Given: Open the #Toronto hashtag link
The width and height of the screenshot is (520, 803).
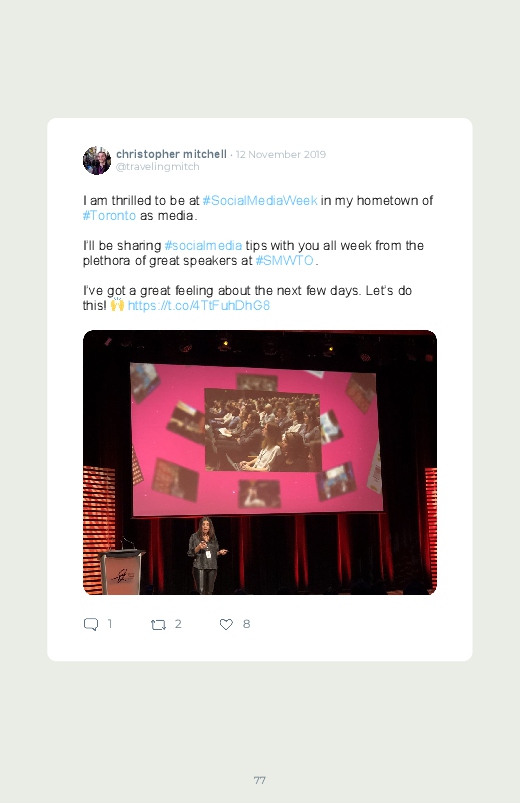Looking at the screenshot, I should [109, 216].
